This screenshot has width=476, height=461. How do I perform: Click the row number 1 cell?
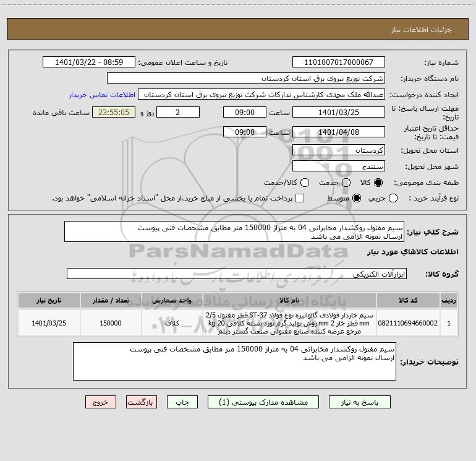[449, 323]
